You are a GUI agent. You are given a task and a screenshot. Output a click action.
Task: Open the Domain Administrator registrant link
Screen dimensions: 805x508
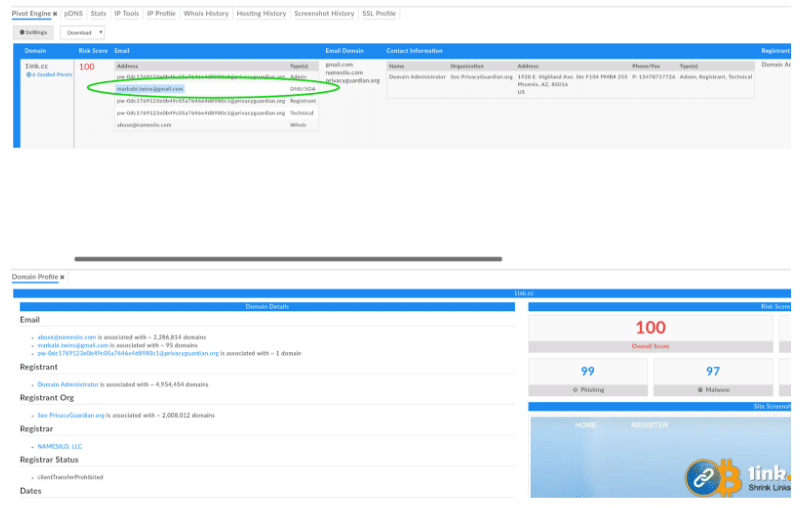coord(68,385)
